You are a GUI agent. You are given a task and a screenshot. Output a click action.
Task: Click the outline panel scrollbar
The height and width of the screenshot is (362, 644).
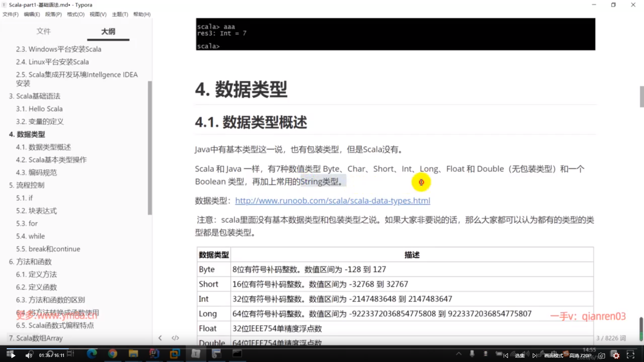150,147
